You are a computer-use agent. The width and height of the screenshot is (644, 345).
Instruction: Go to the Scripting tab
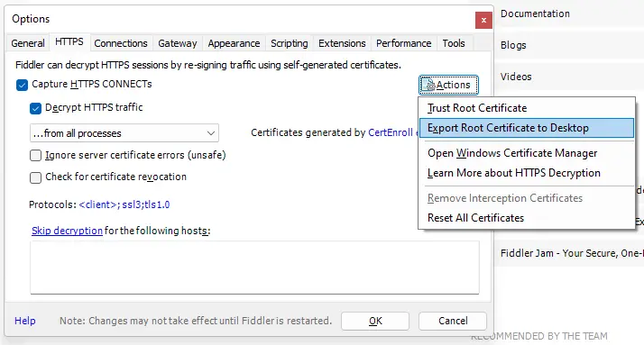[290, 43]
